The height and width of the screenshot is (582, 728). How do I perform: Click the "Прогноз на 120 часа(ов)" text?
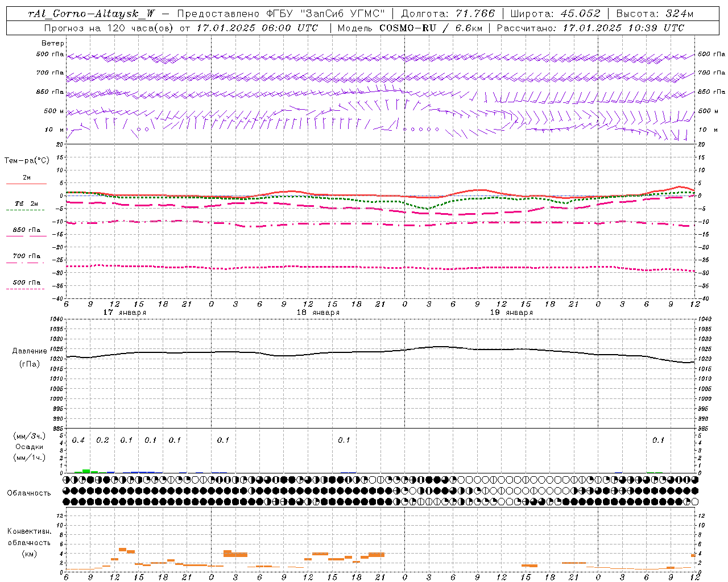(x=110, y=28)
